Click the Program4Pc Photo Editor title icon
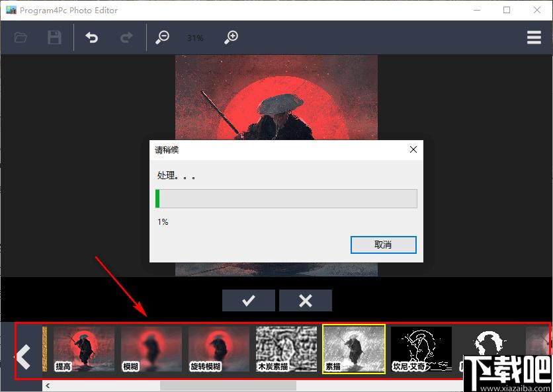Screen dimensions: 553x392 point(11,10)
